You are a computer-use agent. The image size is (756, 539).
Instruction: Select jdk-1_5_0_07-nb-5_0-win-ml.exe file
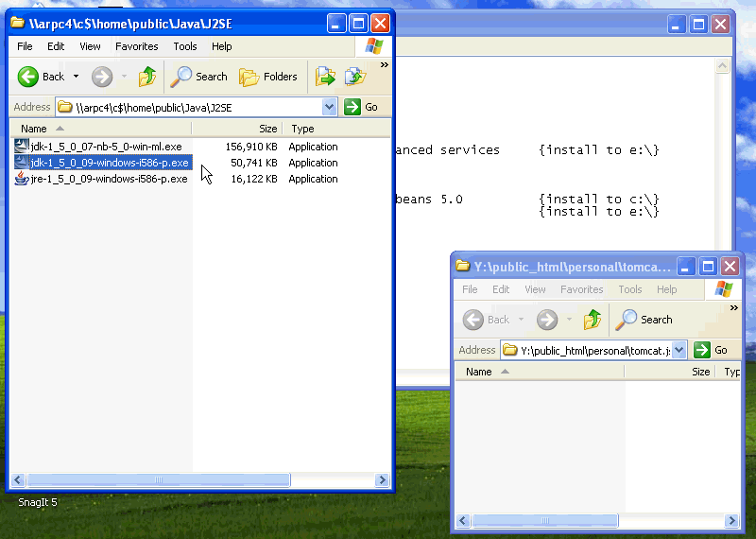(x=105, y=147)
